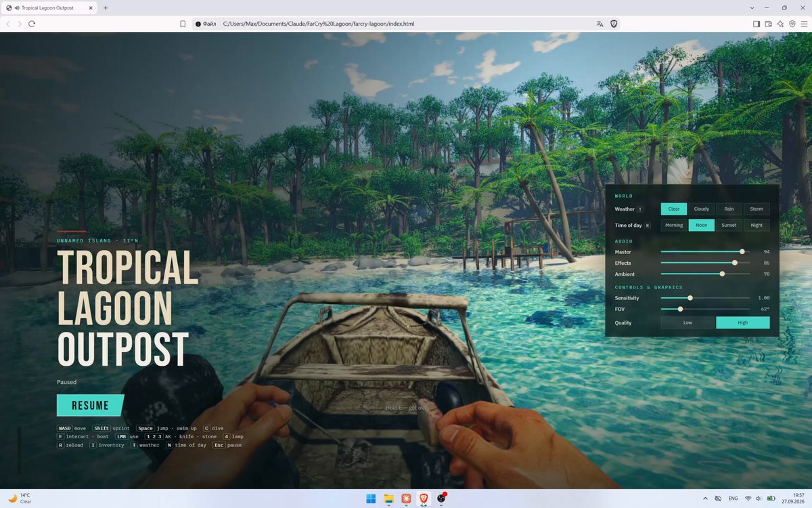Screen dimensions: 812x508
Task: Select Noon time of day
Action: point(702,225)
